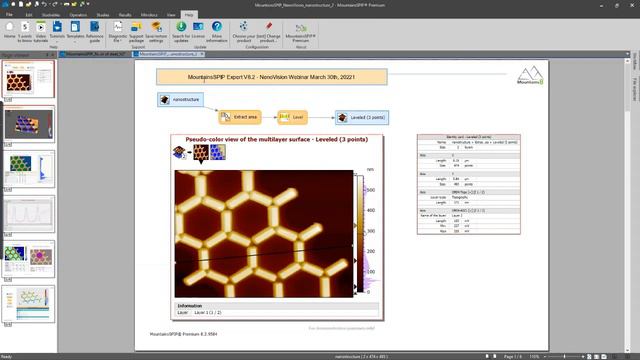Pin the Page viewer panel

pos(47,55)
